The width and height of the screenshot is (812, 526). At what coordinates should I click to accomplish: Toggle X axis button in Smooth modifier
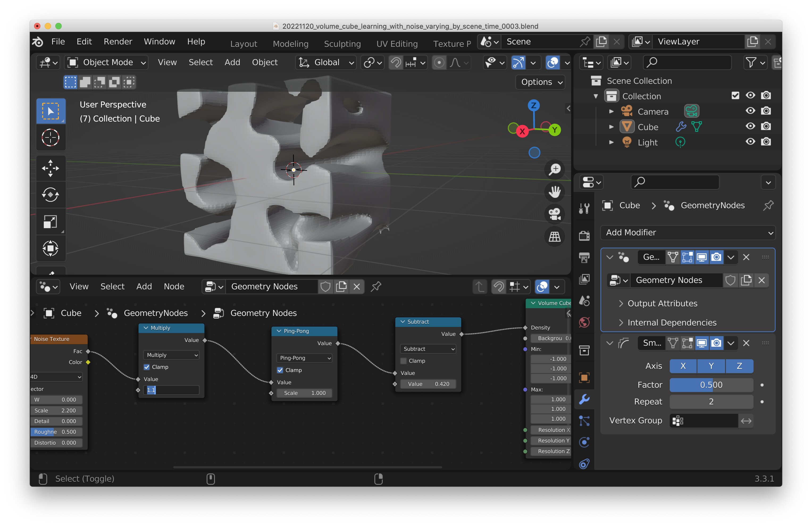[x=683, y=366]
